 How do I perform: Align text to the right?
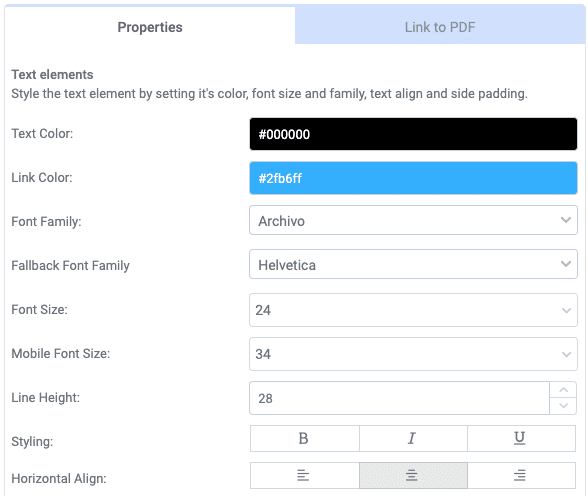coord(521,475)
